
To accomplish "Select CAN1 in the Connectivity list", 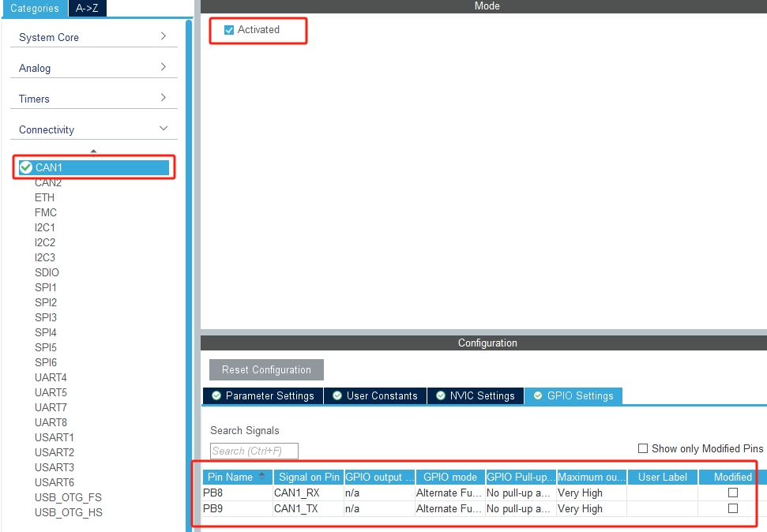I will [94, 167].
